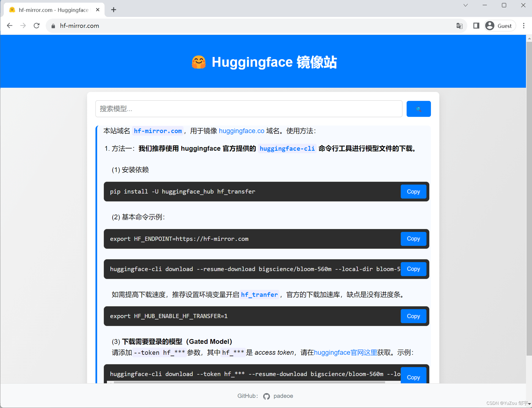Screen dimensions: 532x408
Task: Copy the export HF_HUB_ENABLE_HF_TRANSFER command
Action: pos(413,316)
